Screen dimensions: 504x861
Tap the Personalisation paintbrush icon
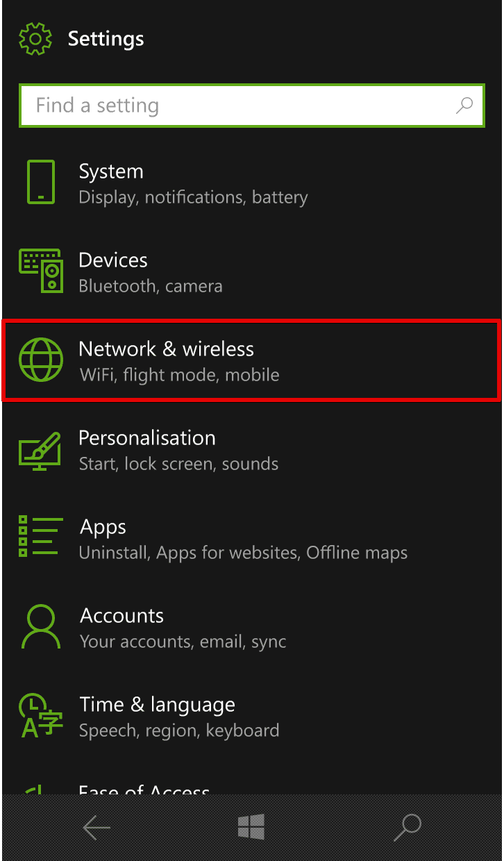(x=41, y=449)
